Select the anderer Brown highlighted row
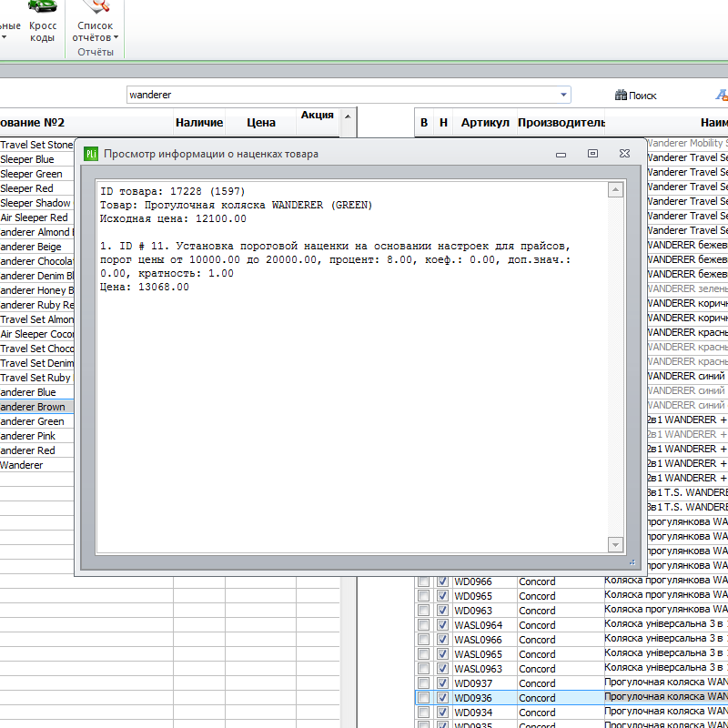 point(36,407)
